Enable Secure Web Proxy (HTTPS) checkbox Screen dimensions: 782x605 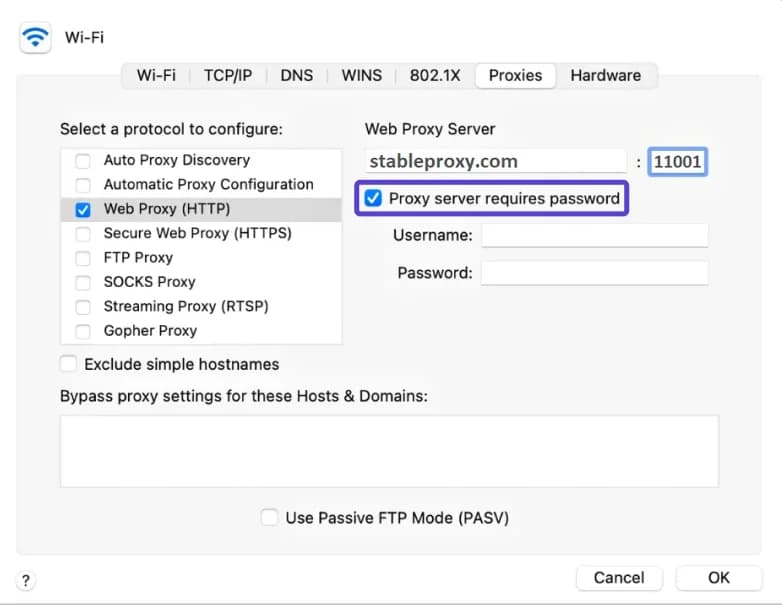pos(83,234)
